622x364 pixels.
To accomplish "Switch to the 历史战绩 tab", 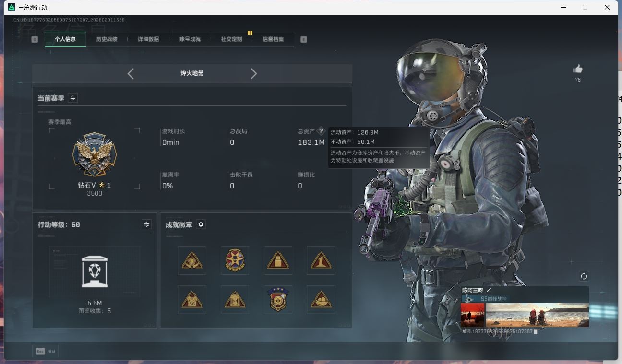I will 107,39.
